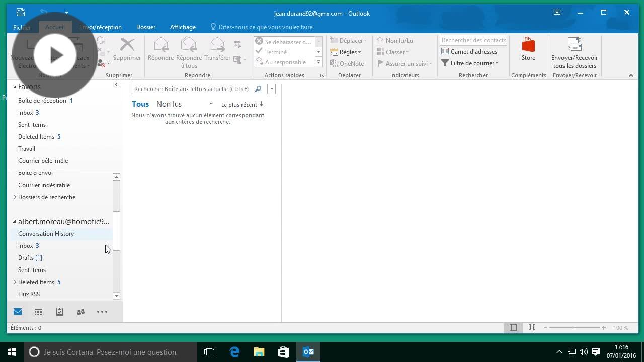Image resolution: width=644 pixels, height=362 pixels.
Task: Click the search magnifier icon
Action: click(258, 89)
